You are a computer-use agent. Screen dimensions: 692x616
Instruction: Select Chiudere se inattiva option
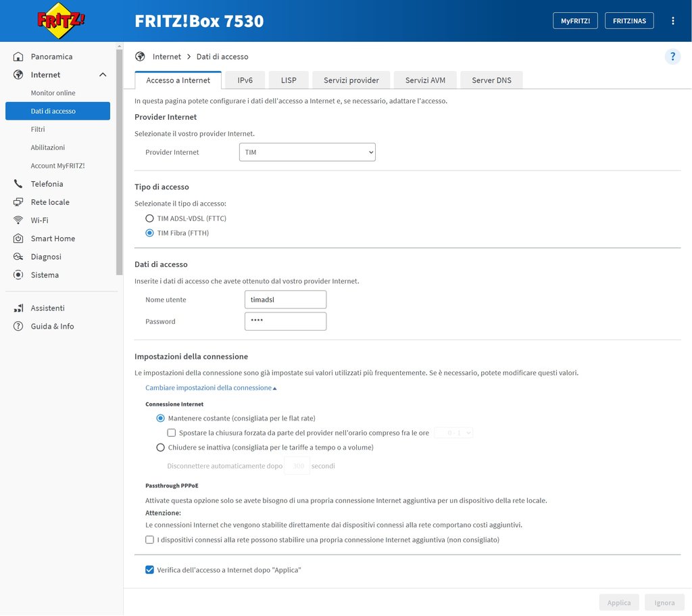[x=161, y=447]
